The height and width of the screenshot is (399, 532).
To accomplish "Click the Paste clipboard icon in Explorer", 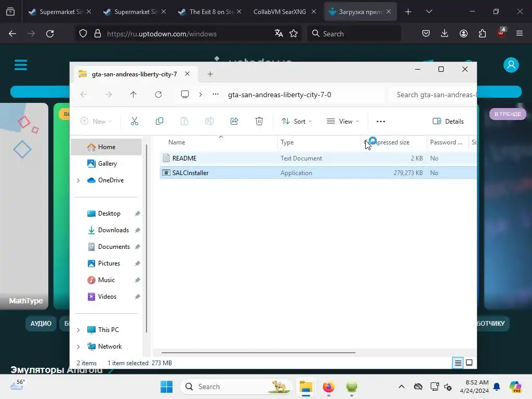I will pyautogui.click(x=184, y=121).
